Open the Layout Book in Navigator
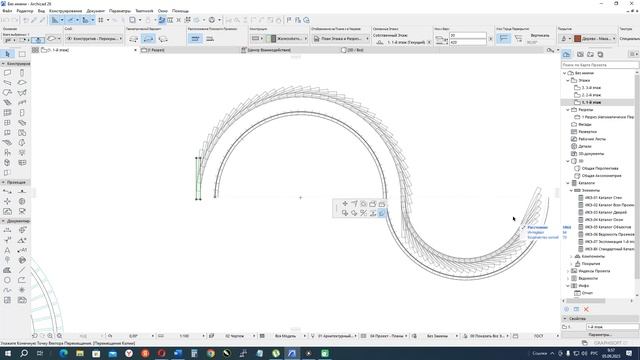The width and height of the screenshot is (640, 360). pos(590,54)
